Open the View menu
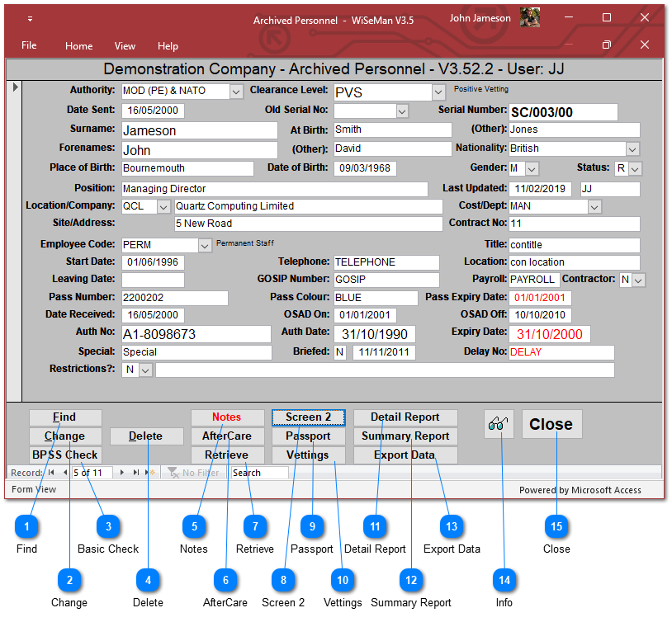The image size is (672, 622). (x=125, y=46)
